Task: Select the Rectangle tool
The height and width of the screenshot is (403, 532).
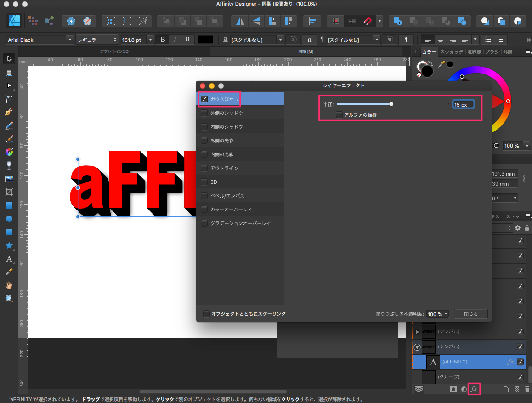Action: click(9, 205)
